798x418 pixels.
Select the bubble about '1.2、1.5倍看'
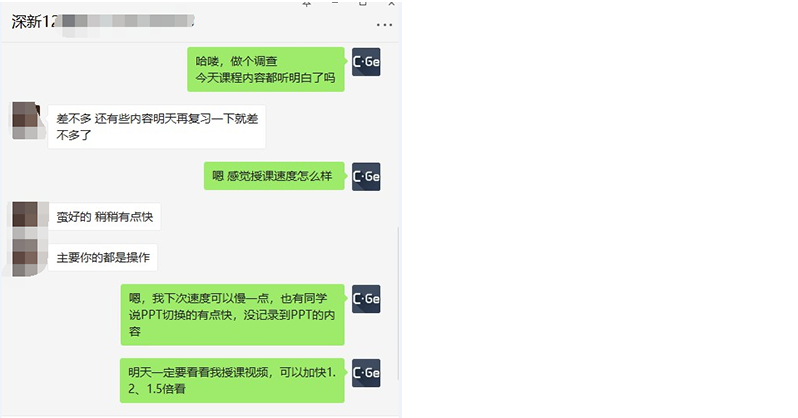(x=232, y=380)
